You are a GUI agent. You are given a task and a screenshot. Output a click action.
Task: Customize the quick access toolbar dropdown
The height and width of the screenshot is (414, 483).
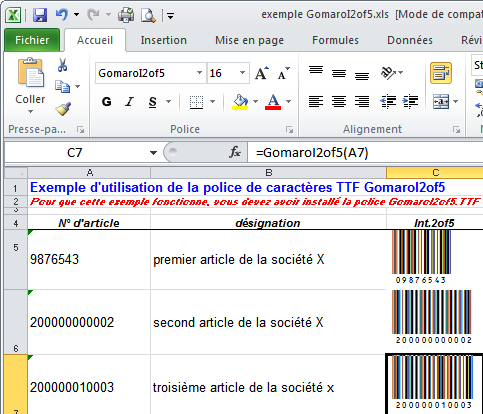(170, 15)
